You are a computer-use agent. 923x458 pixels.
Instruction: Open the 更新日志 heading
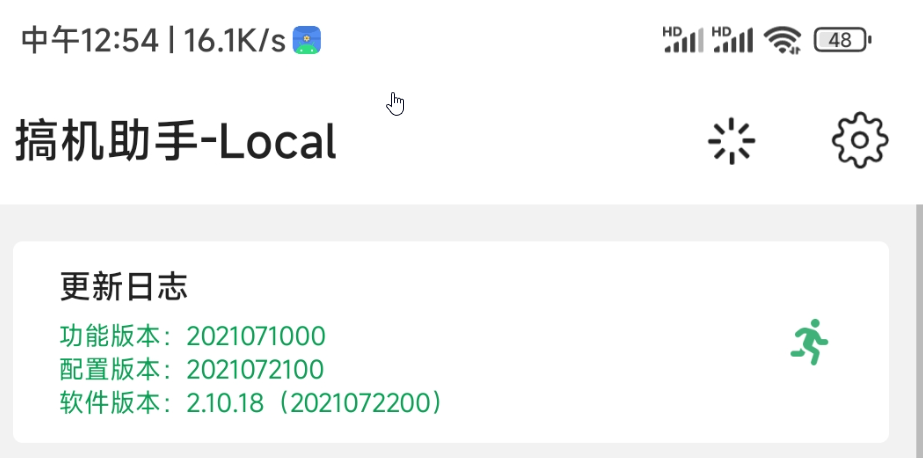[124, 288]
